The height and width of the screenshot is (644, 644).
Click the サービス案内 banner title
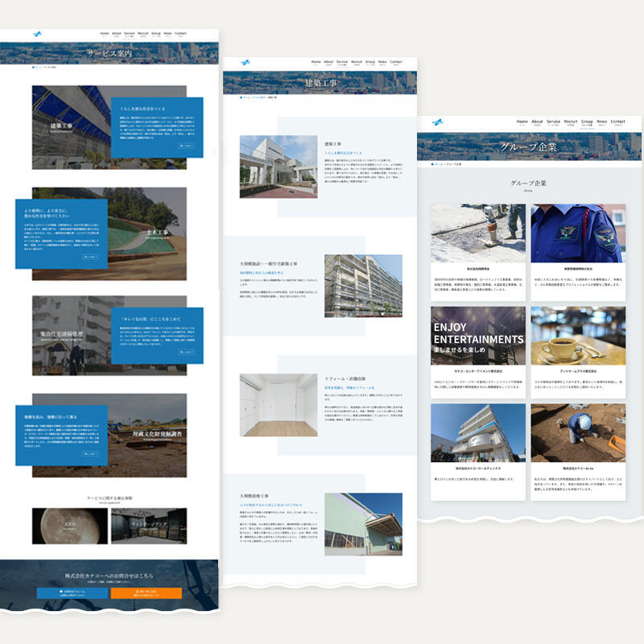(109, 53)
